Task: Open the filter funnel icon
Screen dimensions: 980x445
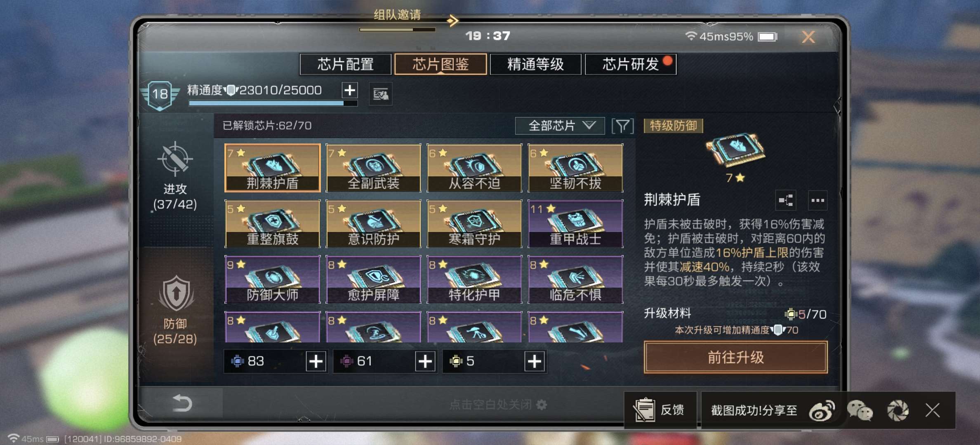Action: pyautogui.click(x=622, y=126)
